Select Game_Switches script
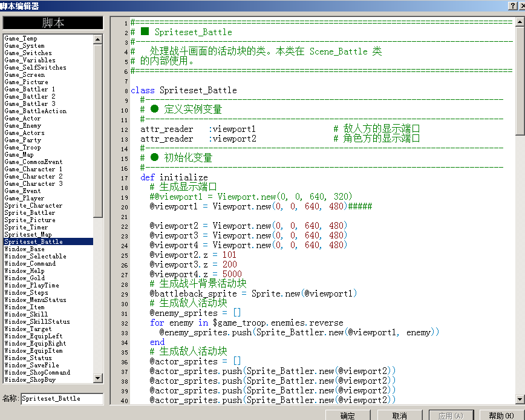Screen dimensions: 525x420 (48, 53)
